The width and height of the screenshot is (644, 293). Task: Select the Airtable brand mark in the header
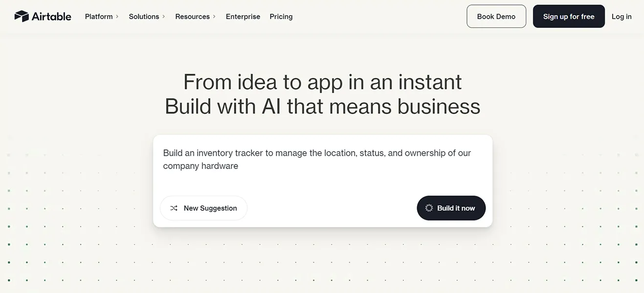(x=21, y=15)
